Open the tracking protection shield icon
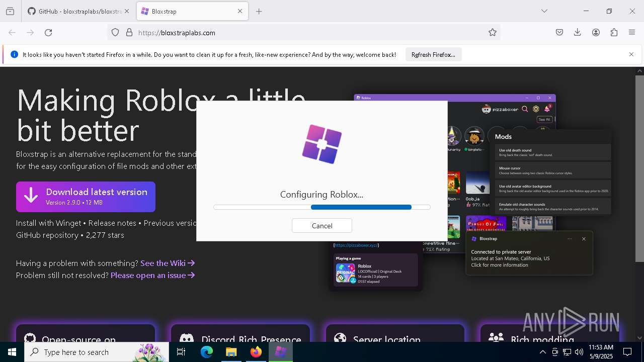This screenshot has width=644, height=362. point(115,33)
